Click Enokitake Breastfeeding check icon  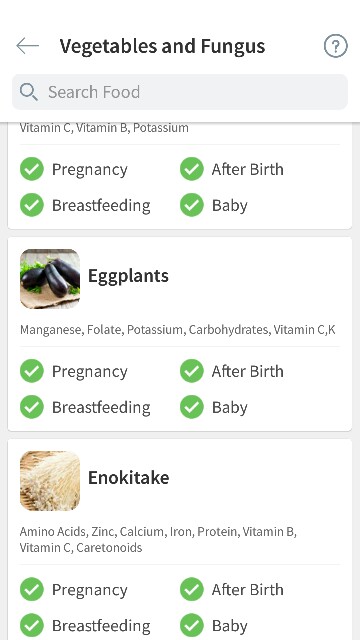32,625
